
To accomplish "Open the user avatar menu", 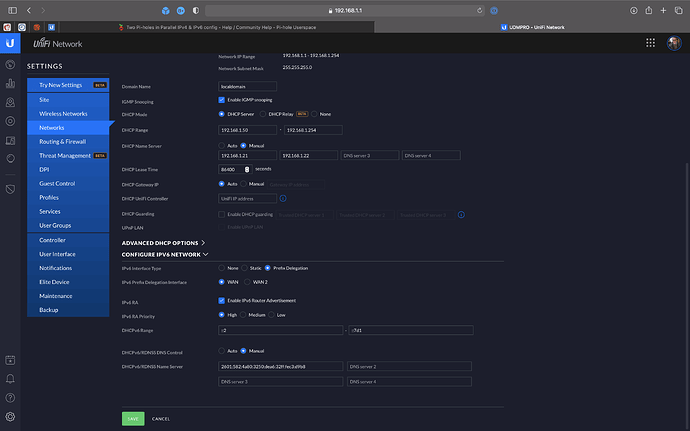I will tap(674, 43).
